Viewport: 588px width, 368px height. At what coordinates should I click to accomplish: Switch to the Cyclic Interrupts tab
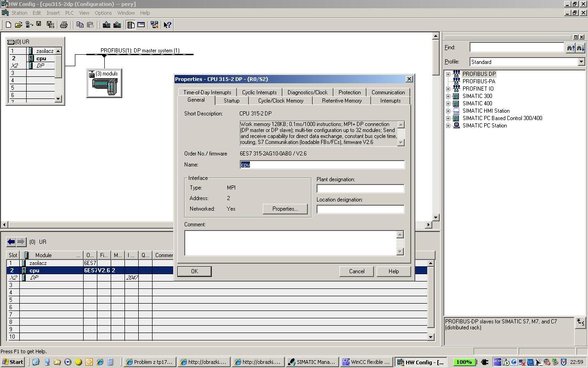(260, 92)
